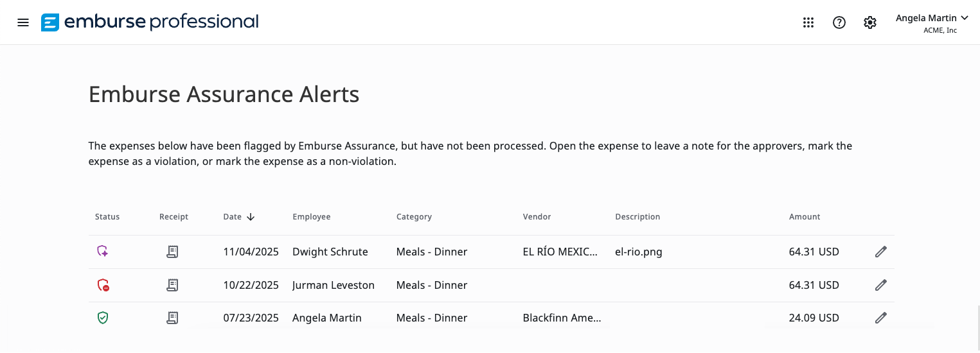Sort the table by Employee column
The width and height of the screenshot is (980, 353).
pyautogui.click(x=312, y=217)
